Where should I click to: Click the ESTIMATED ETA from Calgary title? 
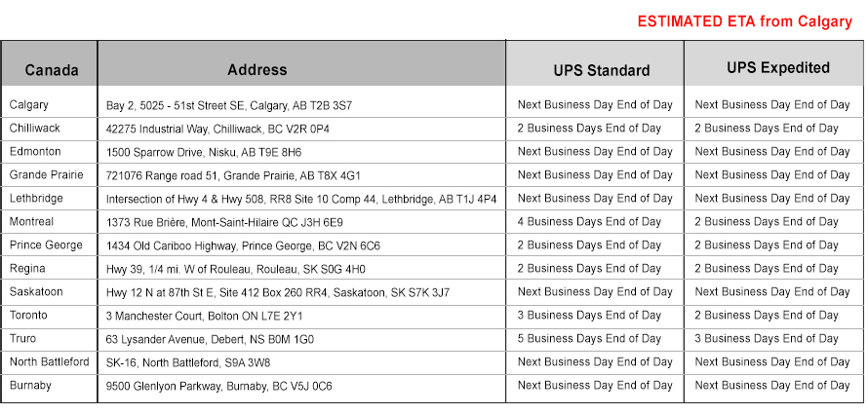[x=745, y=21]
